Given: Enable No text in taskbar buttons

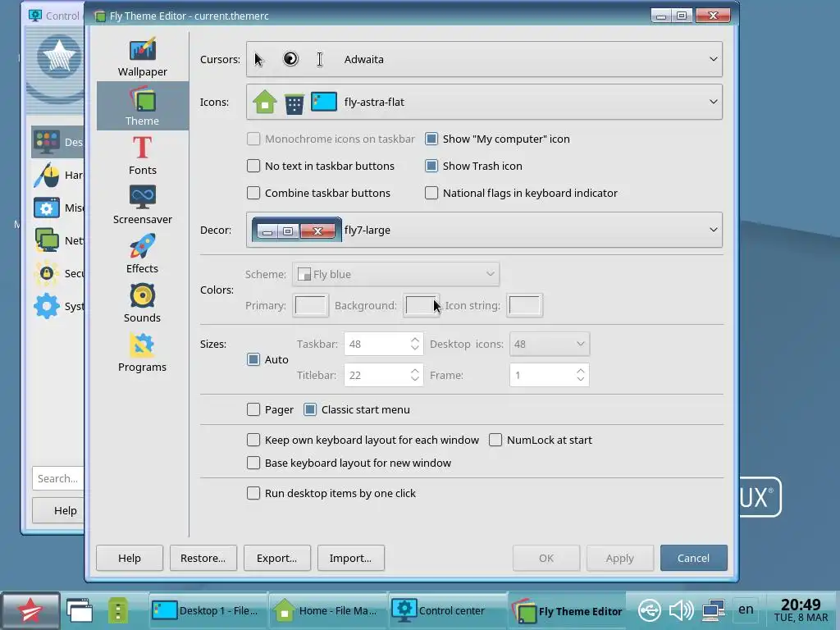Looking at the screenshot, I should [x=253, y=166].
